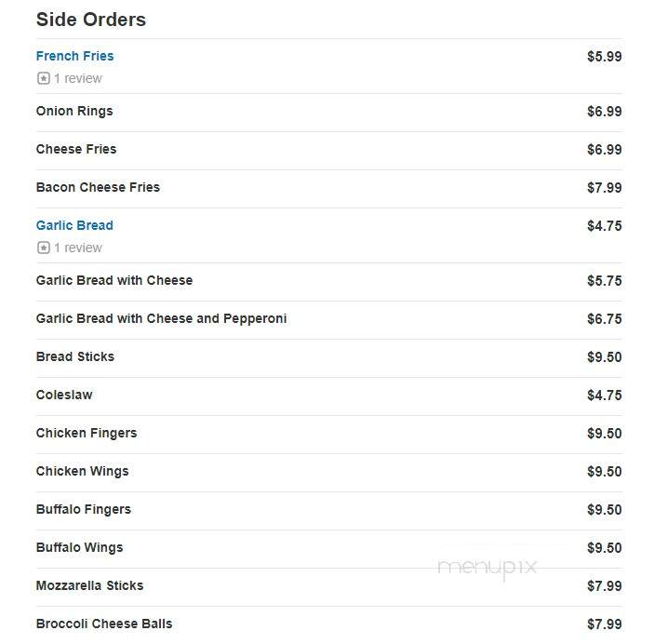Click the star review icon under Garlic Bread
Viewport: 654px width, 644px height.
(44, 248)
